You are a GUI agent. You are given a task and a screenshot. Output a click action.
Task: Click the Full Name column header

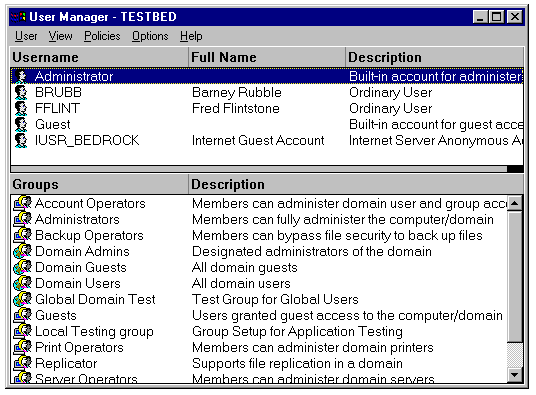click(267, 57)
